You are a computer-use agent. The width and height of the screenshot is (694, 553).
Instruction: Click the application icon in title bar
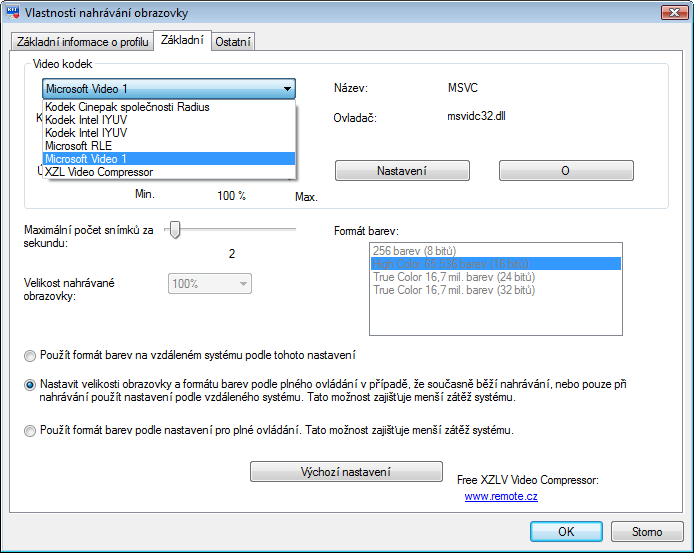pos(13,12)
